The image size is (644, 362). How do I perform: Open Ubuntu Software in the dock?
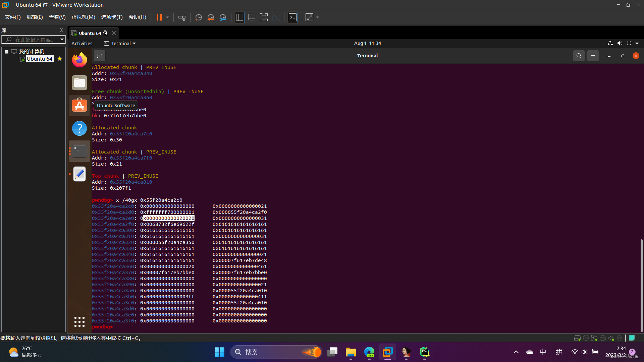click(x=79, y=106)
